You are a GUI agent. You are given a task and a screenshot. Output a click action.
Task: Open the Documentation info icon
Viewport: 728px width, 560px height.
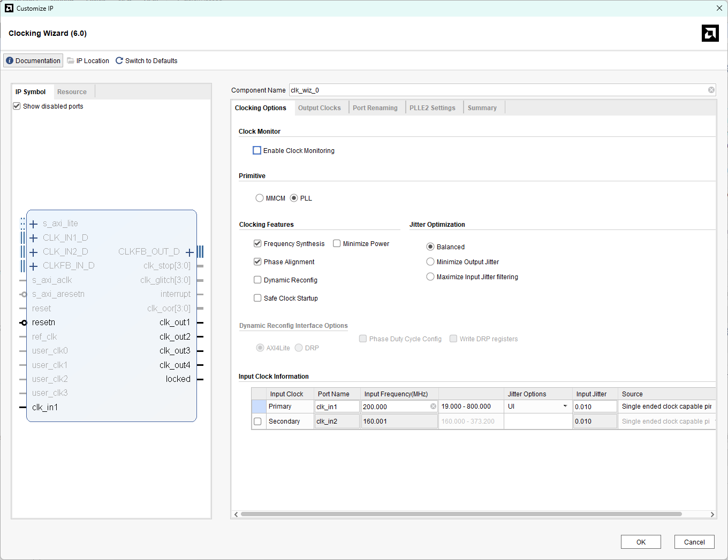(x=10, y=60)
